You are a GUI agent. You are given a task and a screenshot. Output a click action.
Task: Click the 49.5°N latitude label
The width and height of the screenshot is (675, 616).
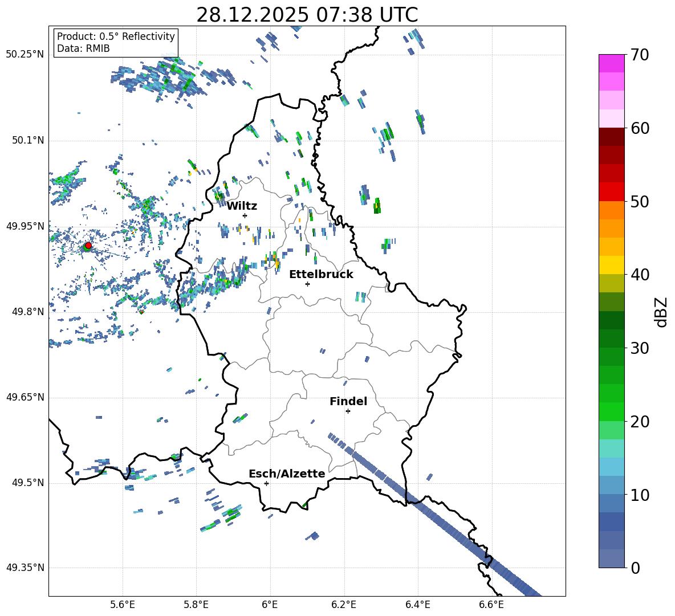click(x=28, y=483)
